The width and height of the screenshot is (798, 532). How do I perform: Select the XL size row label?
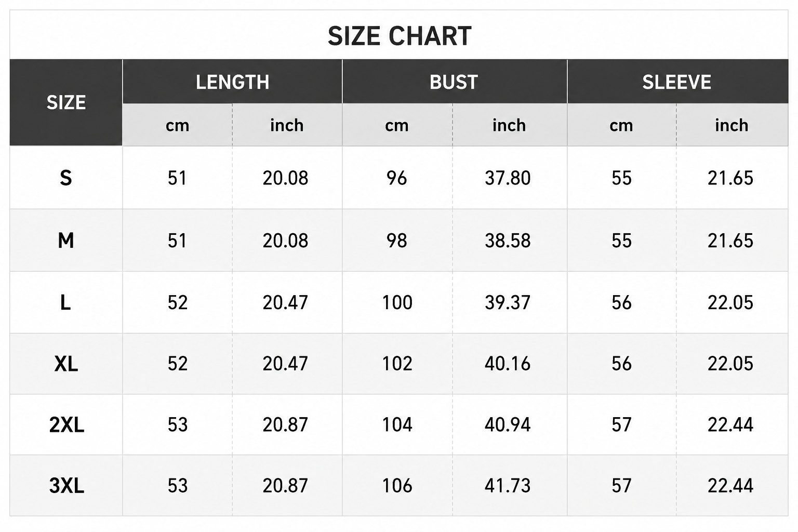(66, 364)
